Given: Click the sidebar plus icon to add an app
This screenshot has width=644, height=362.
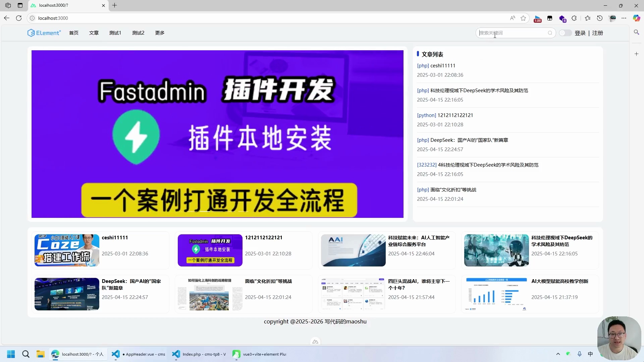Looking at the screenshot, I should click(636, 54).
